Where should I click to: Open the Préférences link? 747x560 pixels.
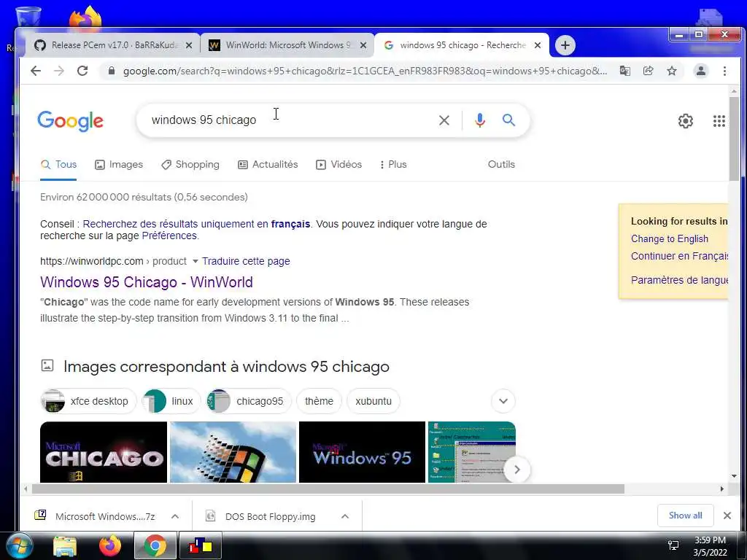[169, 236]
